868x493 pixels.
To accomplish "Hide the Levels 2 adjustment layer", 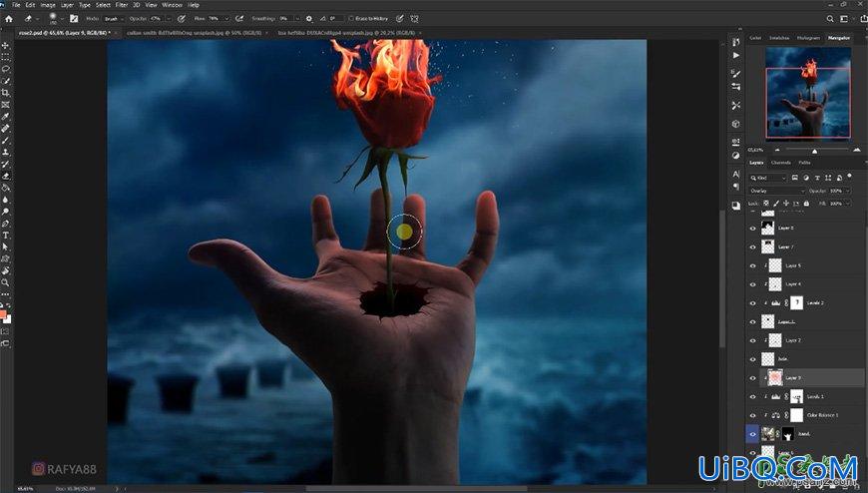I will click(x=752, y=303).
